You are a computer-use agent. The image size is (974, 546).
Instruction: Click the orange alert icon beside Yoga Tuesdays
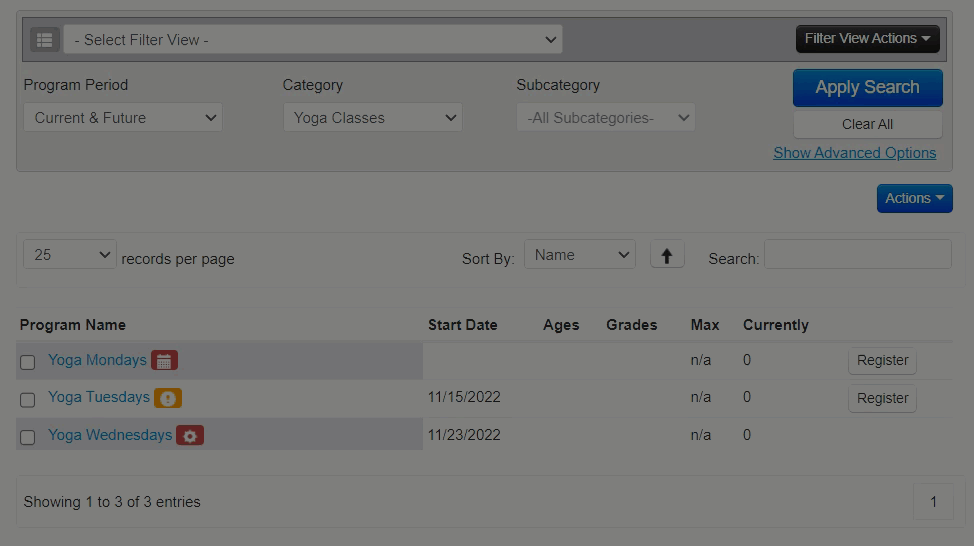[168, 398]
